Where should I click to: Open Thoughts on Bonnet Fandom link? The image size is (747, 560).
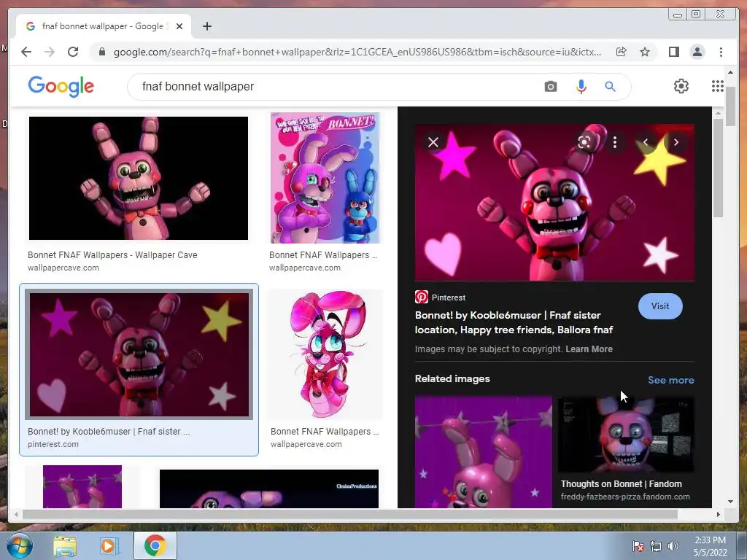pyautogui.click(x=622, y=484)
